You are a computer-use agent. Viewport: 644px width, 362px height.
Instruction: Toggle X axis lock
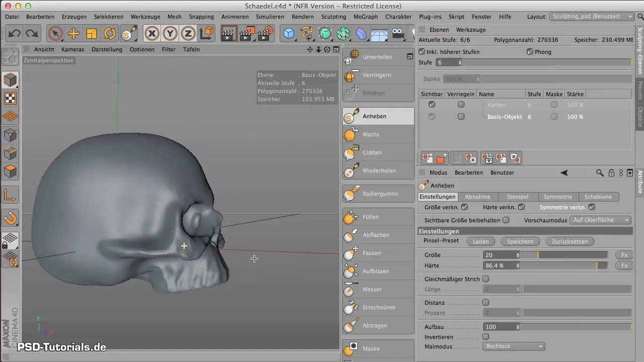click(152, 34)
